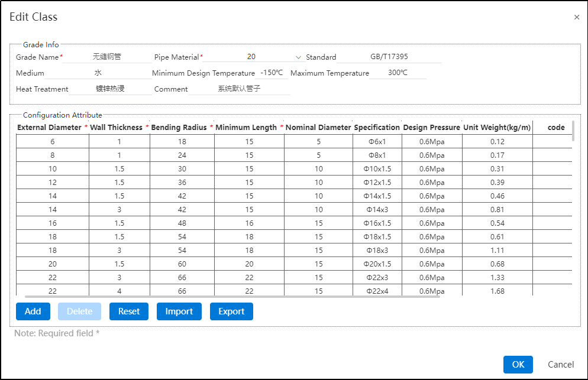Click the External Diameter column header
The width and height of the screenshot is (588, 380).
[x=49, y=127]
